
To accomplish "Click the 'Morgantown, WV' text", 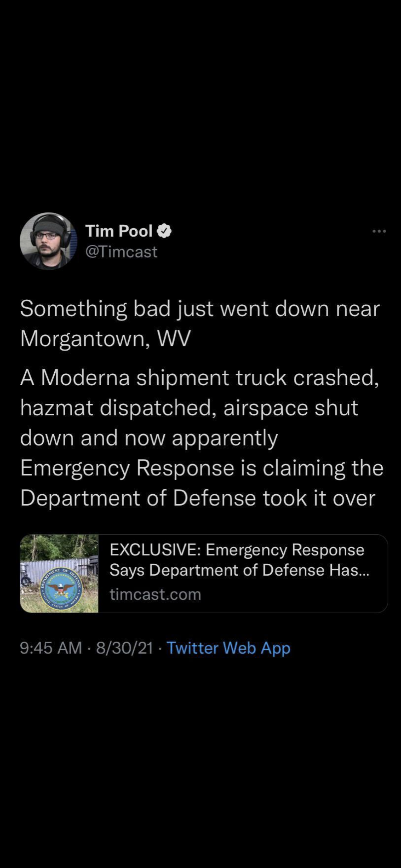I will tap(105, 338).
